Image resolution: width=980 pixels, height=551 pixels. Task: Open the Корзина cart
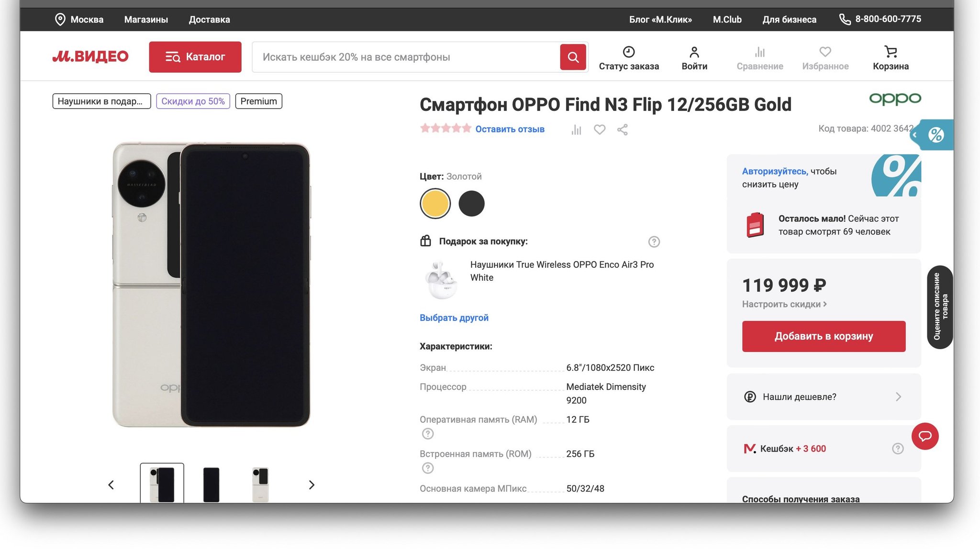coord(891,58)
